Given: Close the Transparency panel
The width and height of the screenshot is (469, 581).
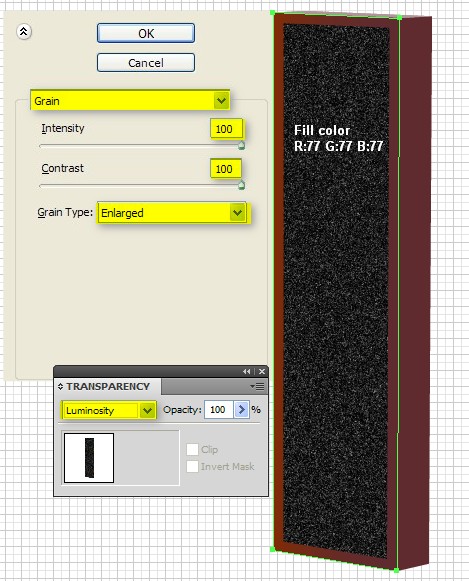Looking at the screenshot, I should [262, 371].
